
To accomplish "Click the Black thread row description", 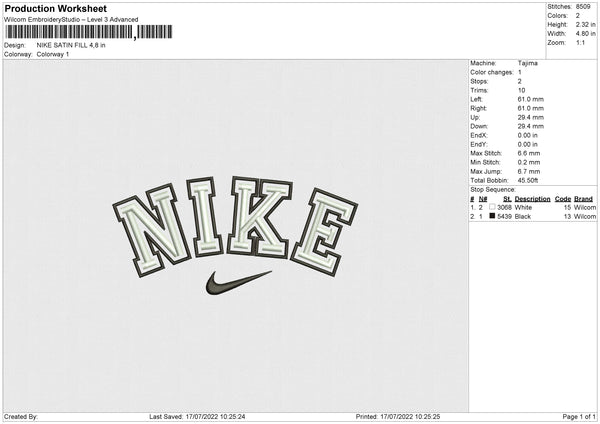I will coord(523,217).
